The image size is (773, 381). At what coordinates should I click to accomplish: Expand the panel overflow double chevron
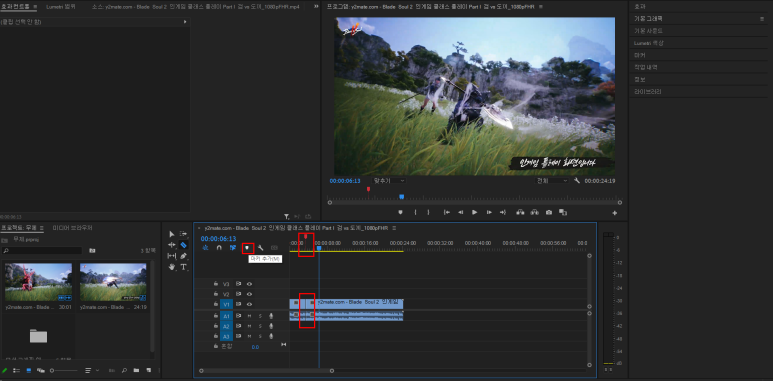point(316,7)
